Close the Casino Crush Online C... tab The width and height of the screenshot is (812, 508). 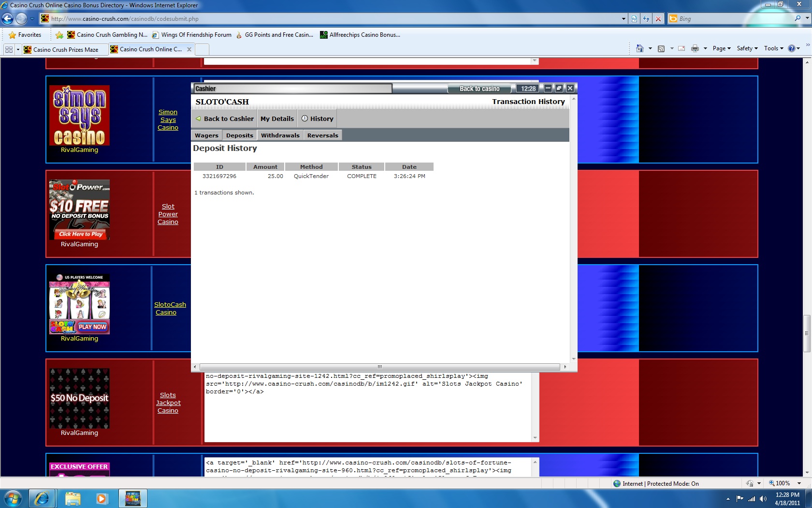[189, 49]
